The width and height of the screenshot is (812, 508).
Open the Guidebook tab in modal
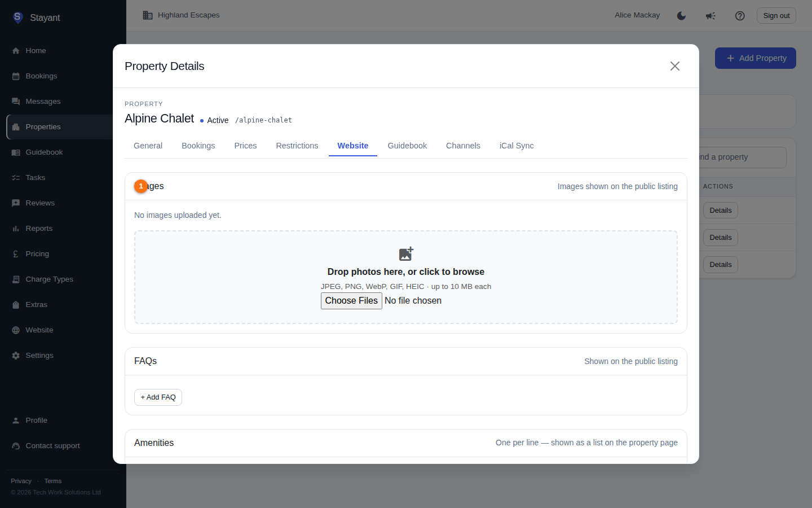pos(407,146)
